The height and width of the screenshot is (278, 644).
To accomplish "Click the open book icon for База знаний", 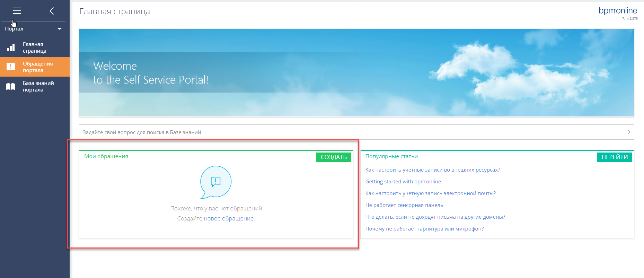I will (11, 86).
